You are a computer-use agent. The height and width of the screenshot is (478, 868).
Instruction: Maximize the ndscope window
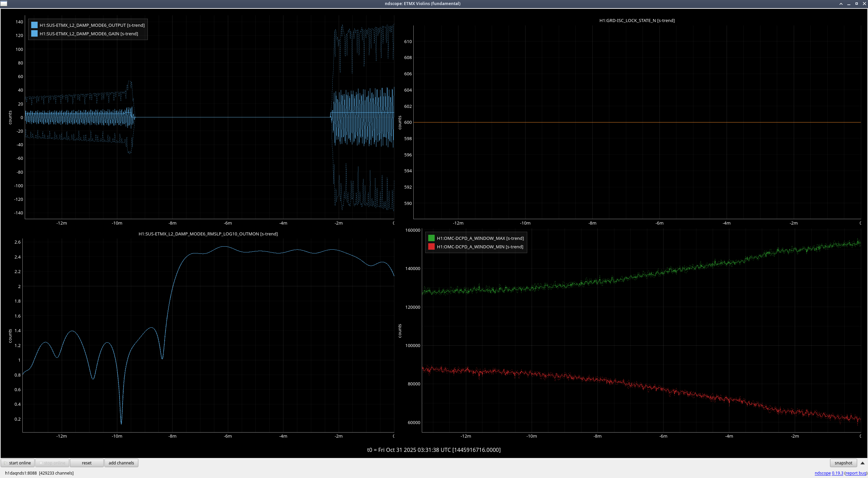tap(856, 4)
